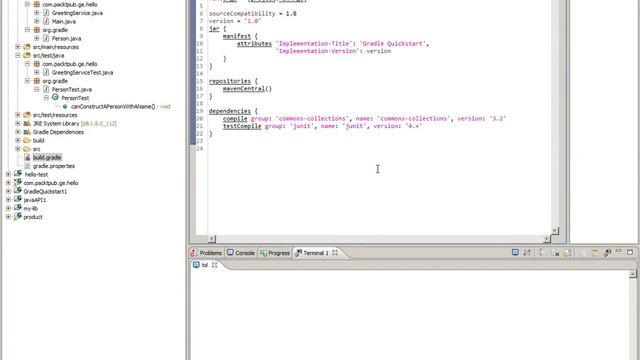Click the canConstructAPersonWithAName method dot icon
The image size is (640, 360).
point(65,107)
